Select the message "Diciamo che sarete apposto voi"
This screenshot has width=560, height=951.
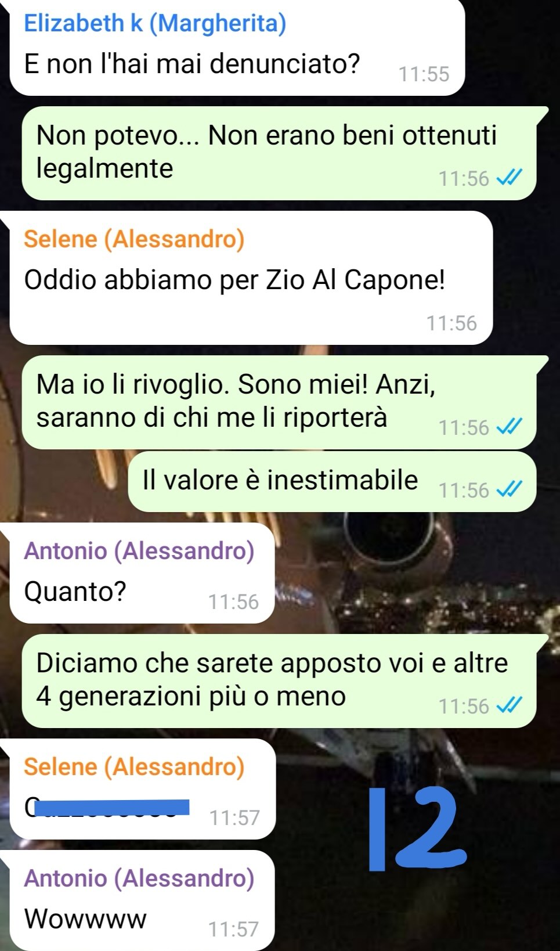click(x=279, y=680)
